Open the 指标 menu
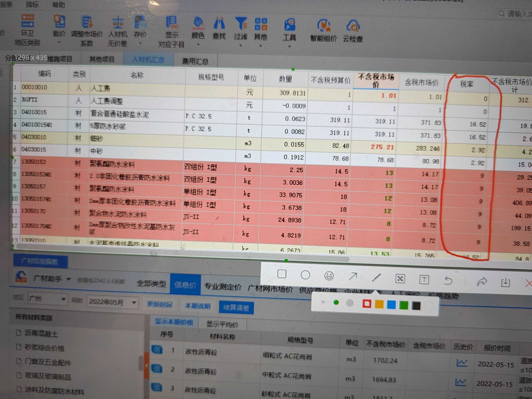Viewport: 532px width, 399px height. 32,4
